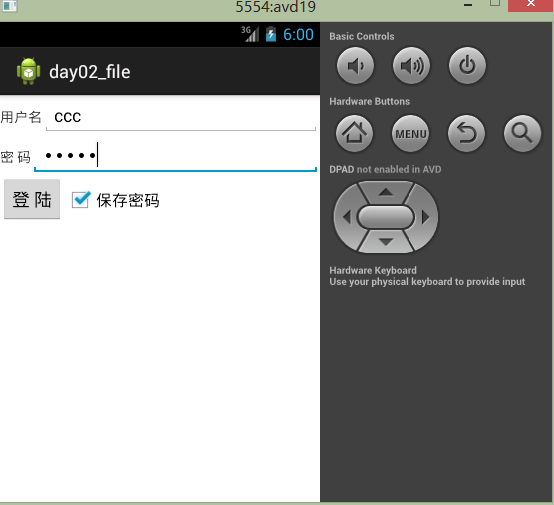Click the 登陆 login button

click(x=32, y=199)
